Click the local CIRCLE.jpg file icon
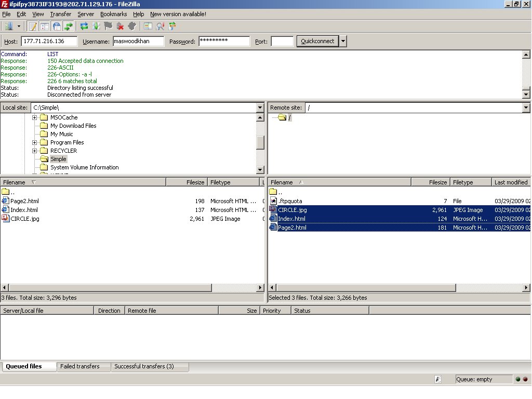The image size is (532, 399). 5,219
